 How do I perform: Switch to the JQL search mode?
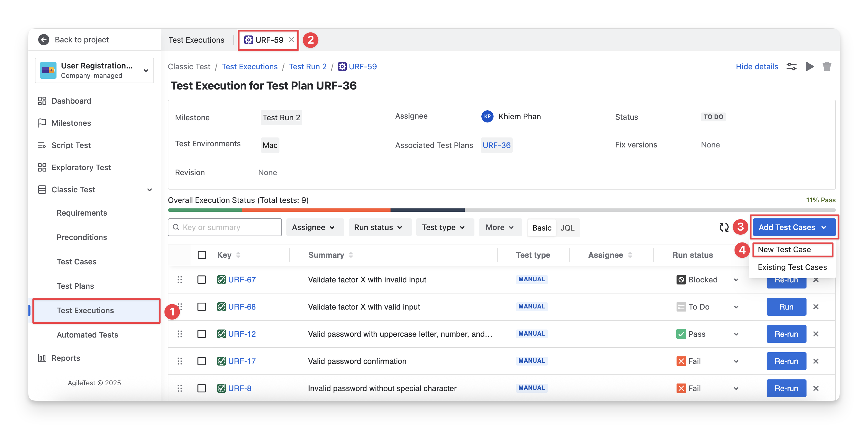567,228
